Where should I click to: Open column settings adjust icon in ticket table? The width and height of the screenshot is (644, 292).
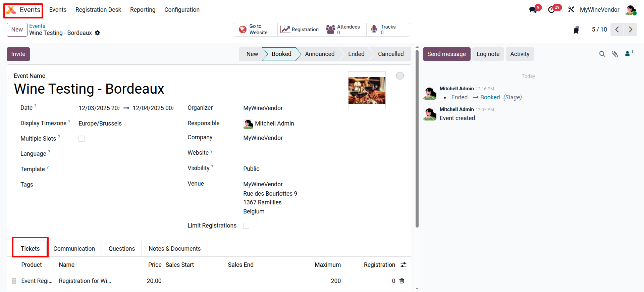coord(404,265)
